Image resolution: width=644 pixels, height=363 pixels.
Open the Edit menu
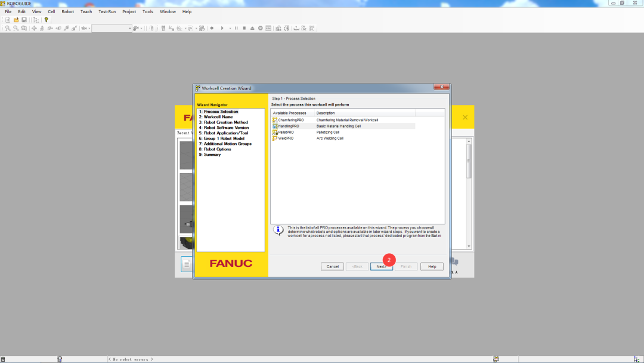coord(22,11)
